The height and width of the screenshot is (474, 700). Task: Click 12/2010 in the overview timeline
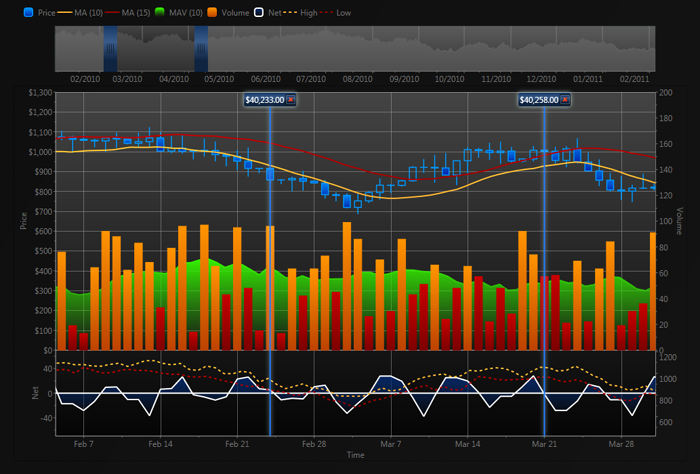(x=541, y=79)
